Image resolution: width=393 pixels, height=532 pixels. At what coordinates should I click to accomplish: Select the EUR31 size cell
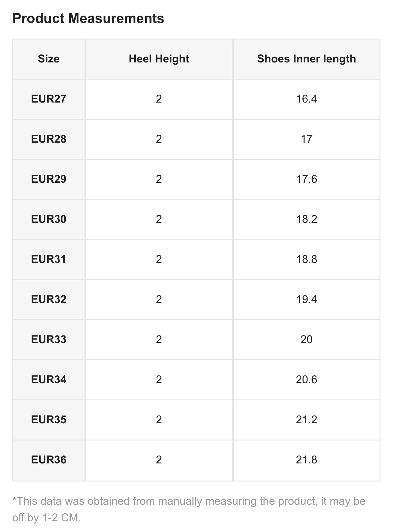49,259
